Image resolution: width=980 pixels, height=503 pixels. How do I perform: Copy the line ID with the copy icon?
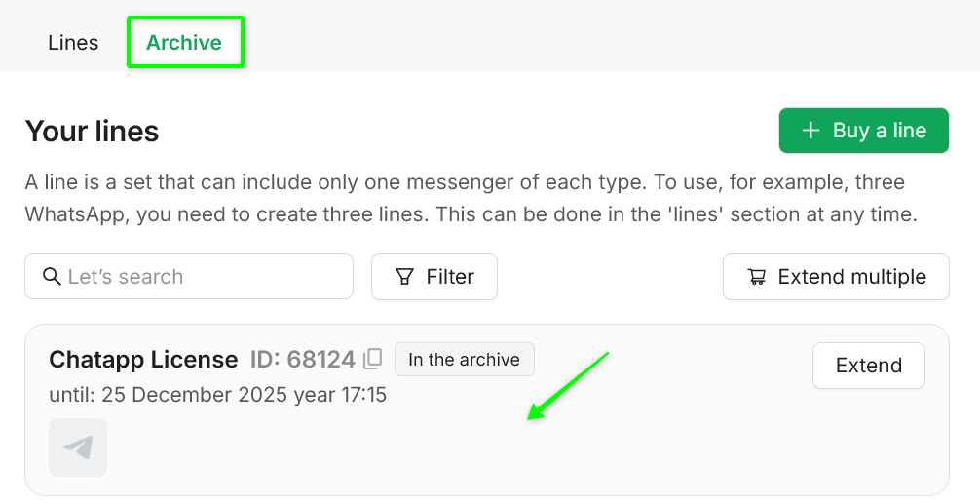pos(372,360)
